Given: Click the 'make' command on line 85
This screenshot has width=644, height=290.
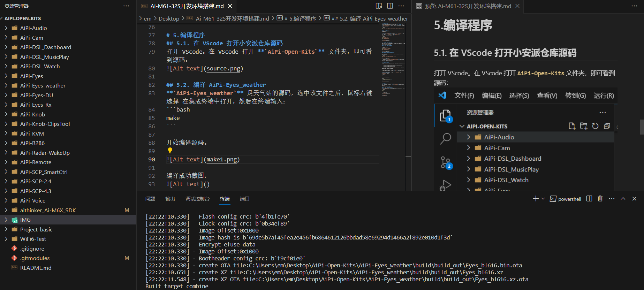Looking at the screenshot, I should click(173, 118).
